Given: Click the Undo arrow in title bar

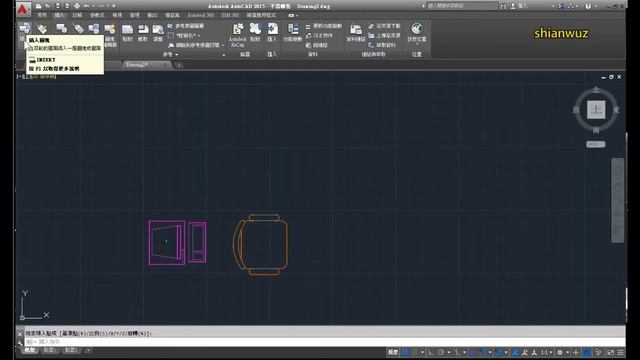Looking at the screenshot, I should [87, 6].
